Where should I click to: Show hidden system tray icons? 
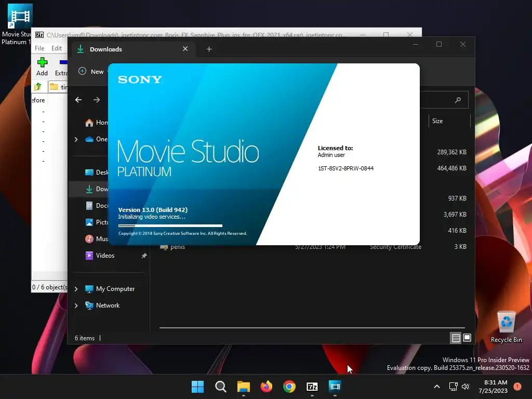pyautogui.click(x=437, y=387)
